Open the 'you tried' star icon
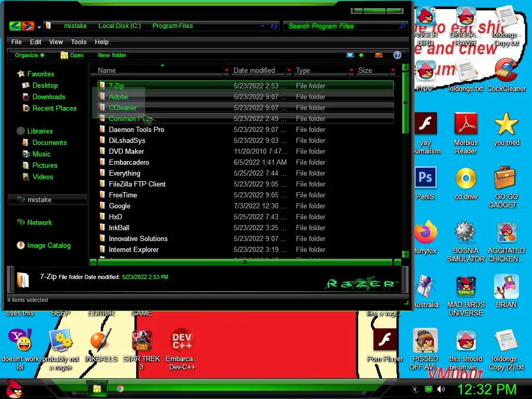Image resolution: width=532 pixels, height=399 pixels. [x=506, y=129]
